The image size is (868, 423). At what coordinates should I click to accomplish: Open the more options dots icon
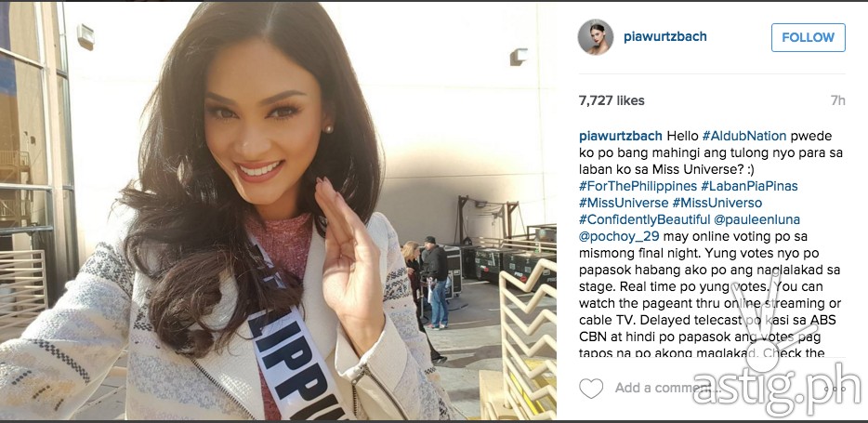pos(835,388)
